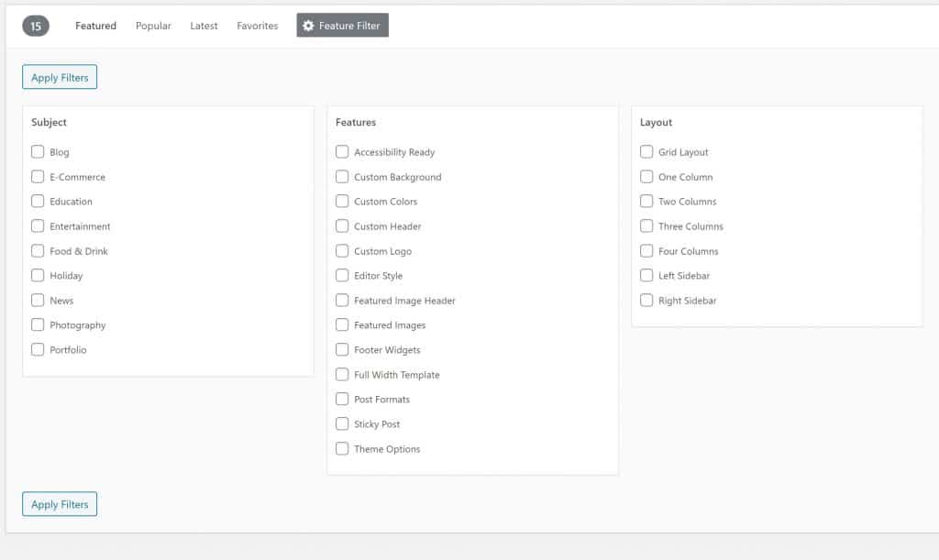
Task: Open the Featured themes tab
Action: (x=95, y=27)
